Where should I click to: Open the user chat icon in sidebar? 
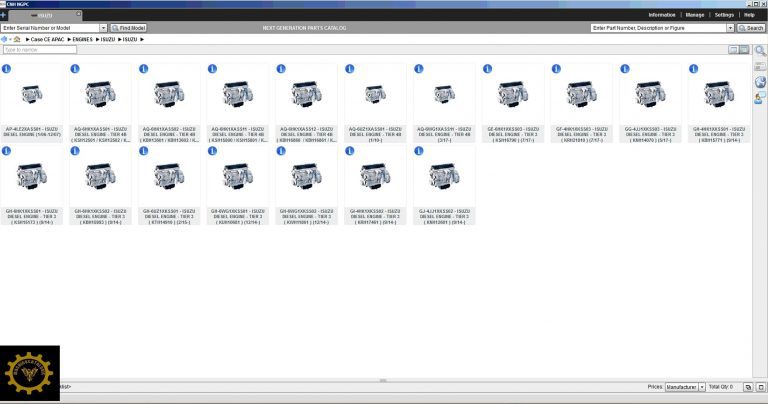tap(760, 98)
